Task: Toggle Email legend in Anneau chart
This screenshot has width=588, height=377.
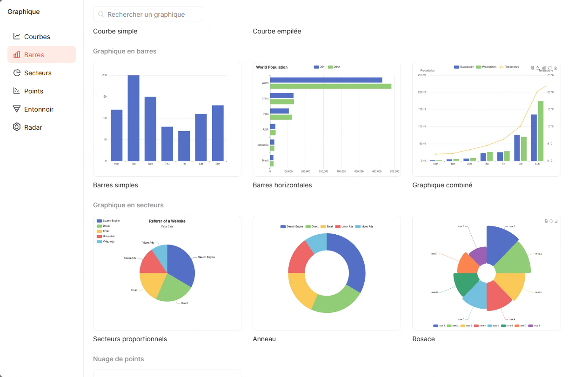Action: tap(327, 226)
